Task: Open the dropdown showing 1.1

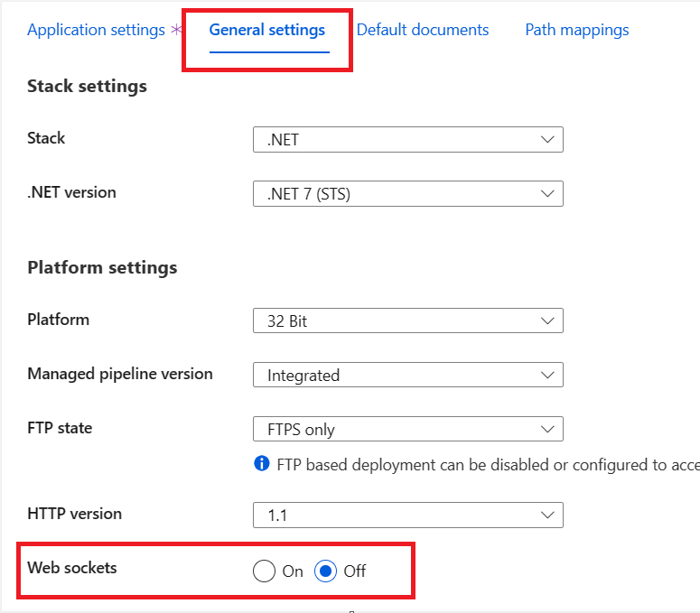Action: tap(408, 515)
